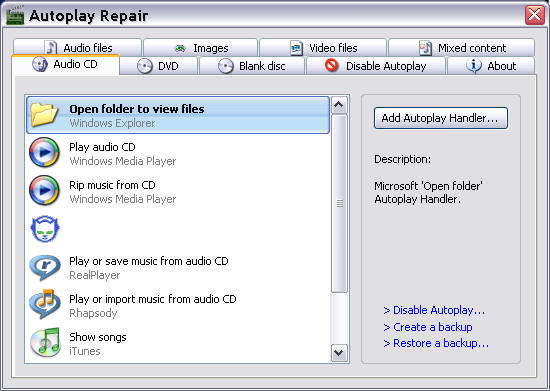Image resolution: width=550 pixels, height=391 pixels.
Task: Click the Rhapsody icon in the list
Action: click(45, 304)
